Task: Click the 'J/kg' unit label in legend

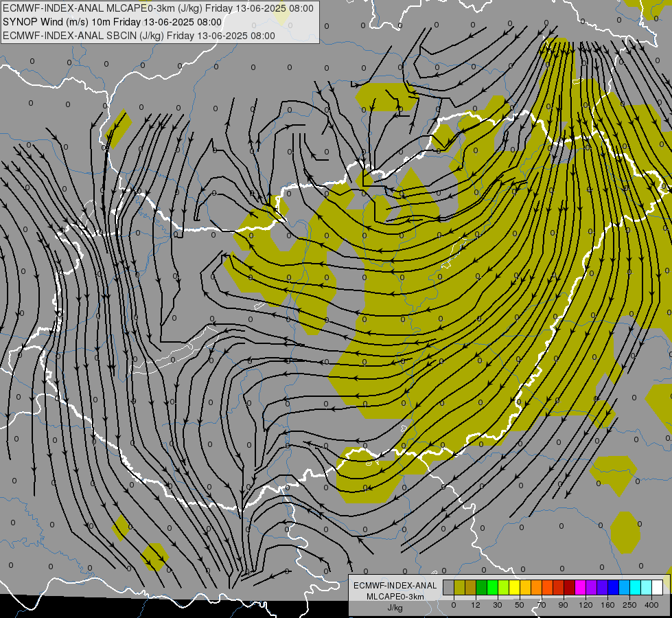Action: [x=395, y=608]
